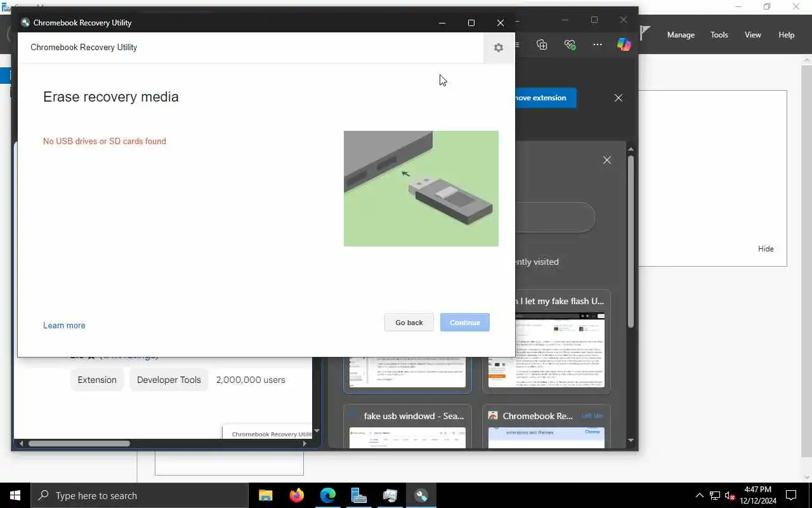Open the Copilot icon in Edge
Image resolution: width=812 pixels, height=508 pixels.
point(624,44)
